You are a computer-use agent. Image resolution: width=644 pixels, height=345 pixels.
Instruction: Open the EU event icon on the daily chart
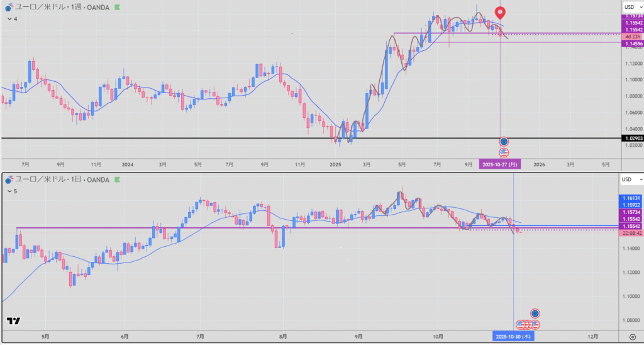pyautogui.click(x=535, y=313)
